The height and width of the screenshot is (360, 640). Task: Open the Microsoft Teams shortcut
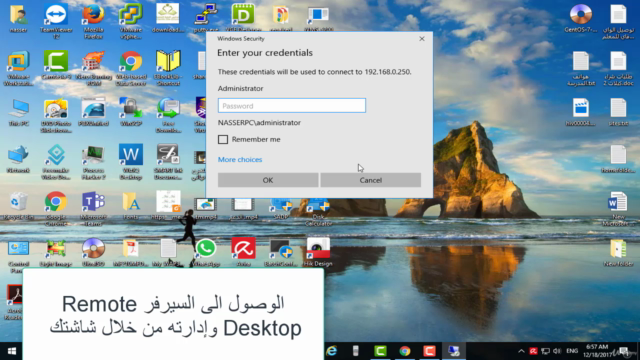click(x=93, y=209)
